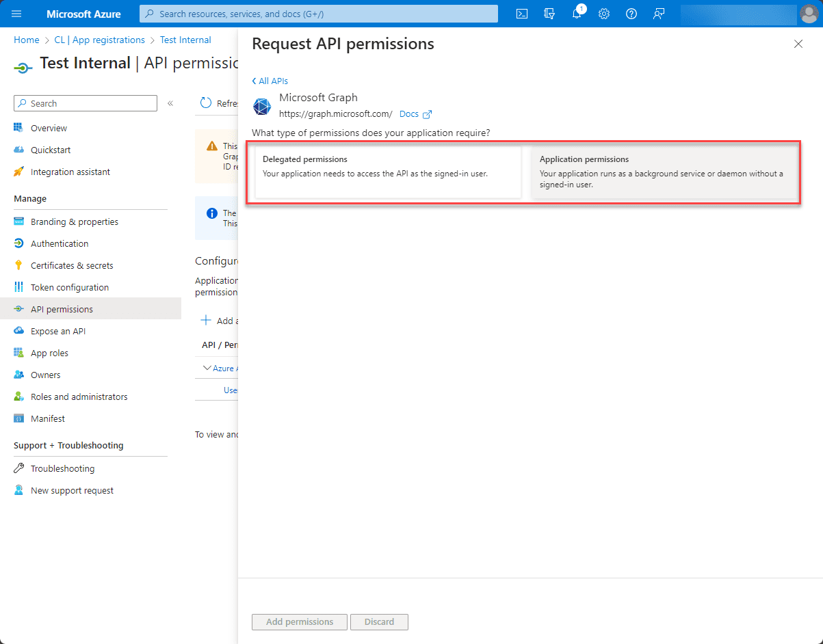Open the Directories and subscriptions filter icon
The height and width of the screenshot is (644, 823).
click(x=549, y=14)
